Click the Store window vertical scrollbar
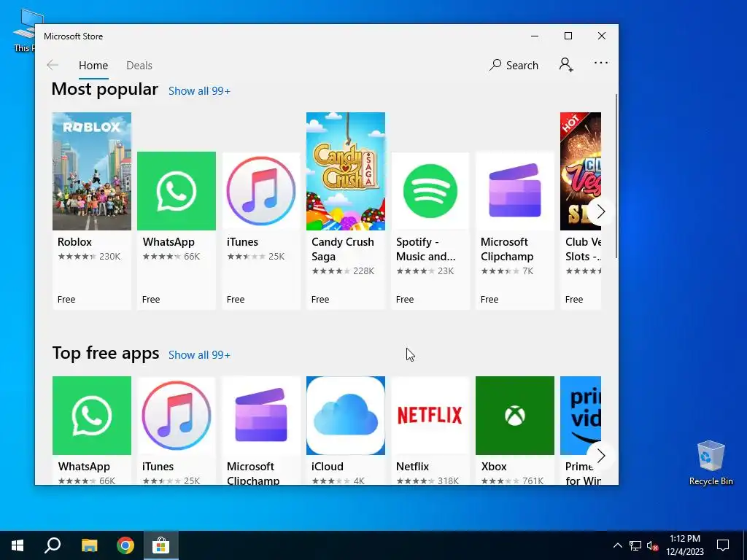The height and width of the screenshot is (560, 747). (x=616, y=176)
